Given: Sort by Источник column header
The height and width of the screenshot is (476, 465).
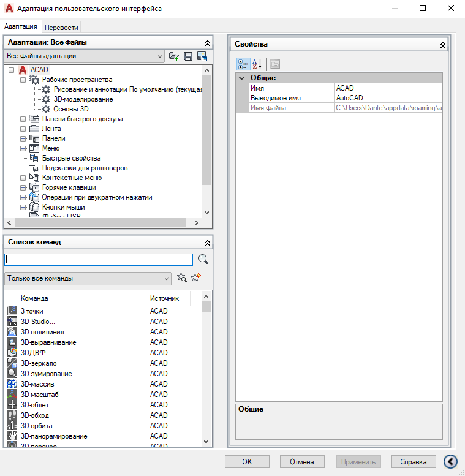Looking at the screenshot, I should pos(168,298).
